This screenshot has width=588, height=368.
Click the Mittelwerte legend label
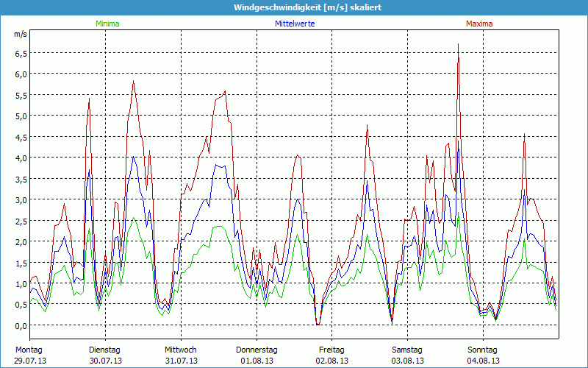tap(295, 24)
